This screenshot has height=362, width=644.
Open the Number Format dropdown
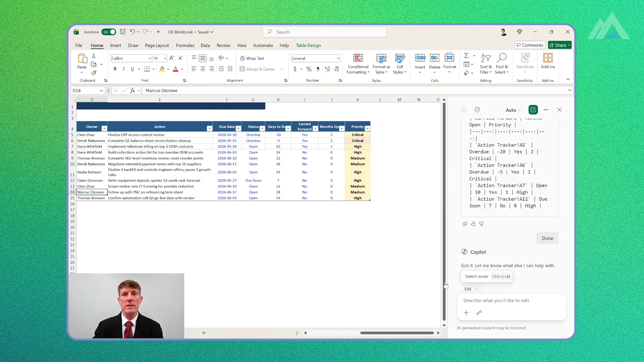tap(338, 58)
